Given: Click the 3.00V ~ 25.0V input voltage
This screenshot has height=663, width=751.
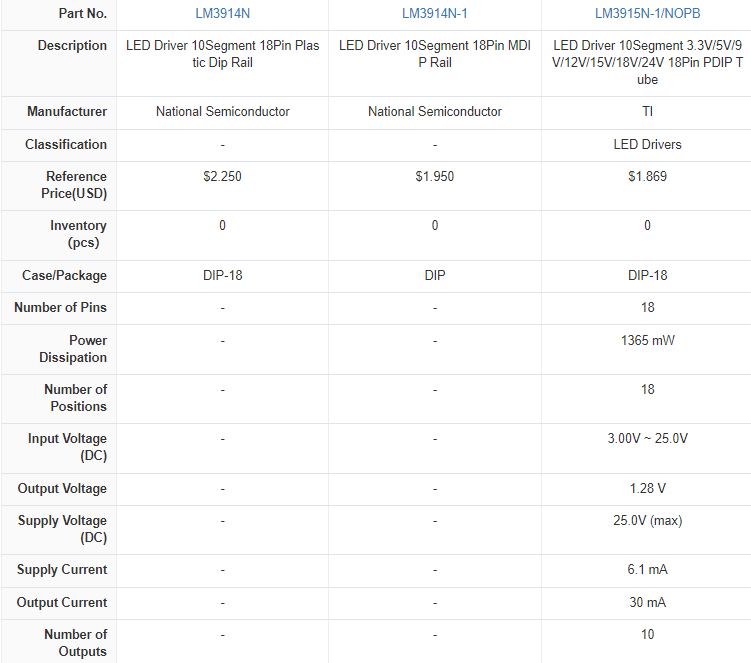Looking at the screenshot, I should 647,439.
